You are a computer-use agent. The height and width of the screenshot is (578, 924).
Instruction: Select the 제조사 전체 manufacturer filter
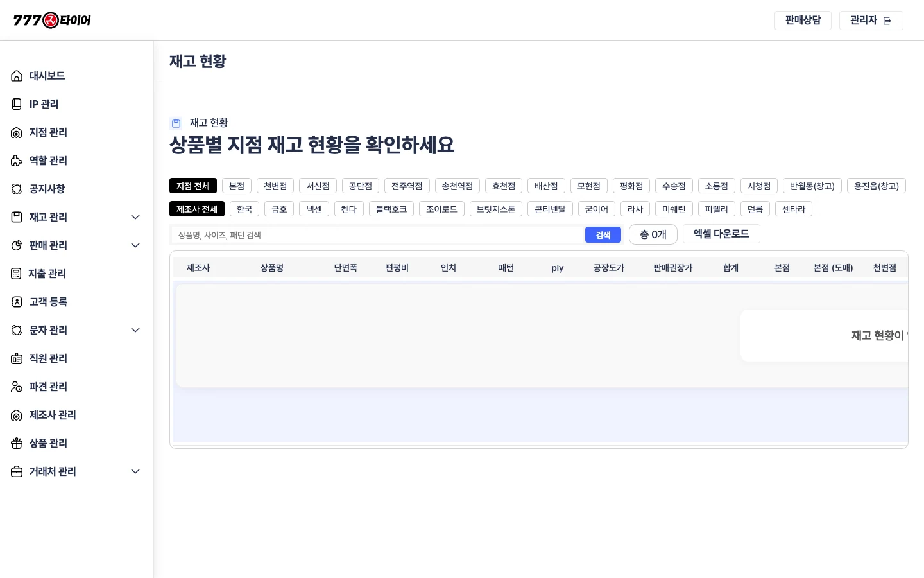tap(197, 209)
